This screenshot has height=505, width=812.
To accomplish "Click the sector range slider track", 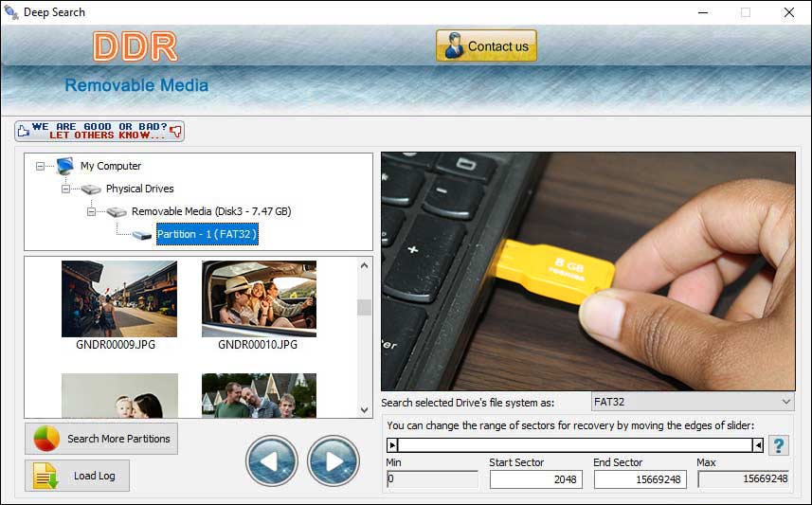I will point(575,445).
